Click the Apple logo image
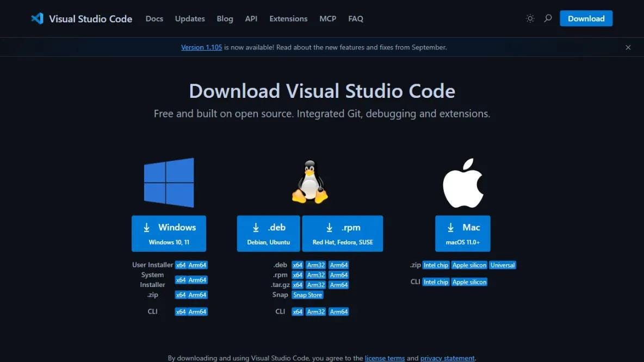644x362 pixels. pyautogui.click(x=463, y=183)
